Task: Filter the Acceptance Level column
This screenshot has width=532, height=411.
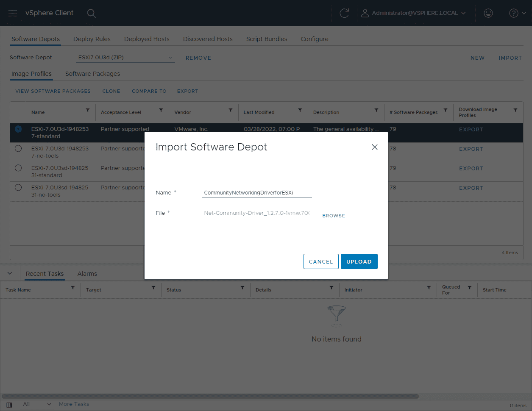Action: pyautogui.click(x=161, y=110)
